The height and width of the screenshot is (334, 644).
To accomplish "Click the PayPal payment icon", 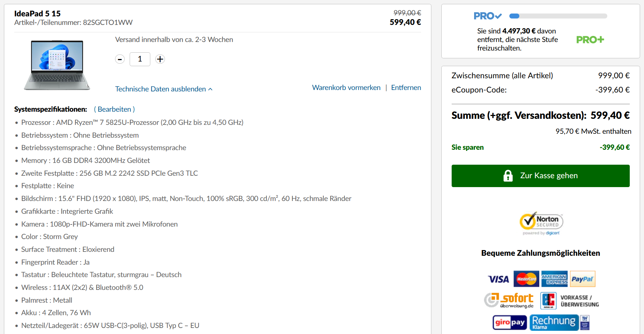I will coord(582,279).
